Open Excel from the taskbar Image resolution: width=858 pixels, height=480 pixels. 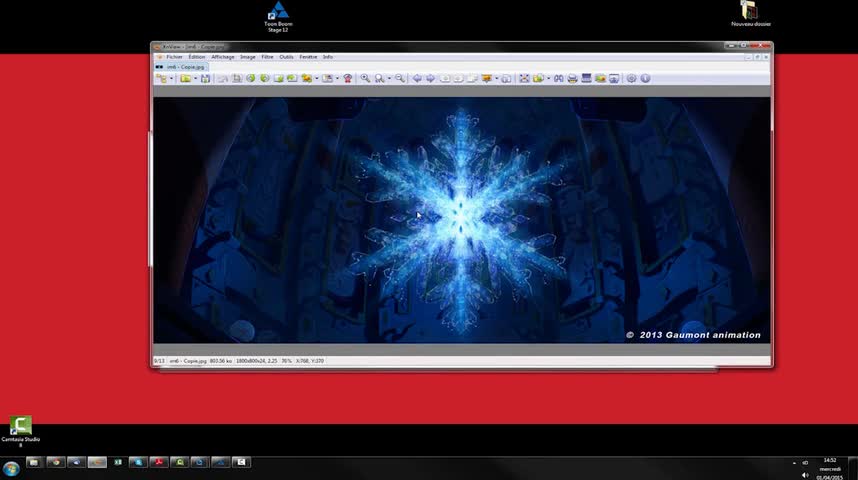point(118,462)
